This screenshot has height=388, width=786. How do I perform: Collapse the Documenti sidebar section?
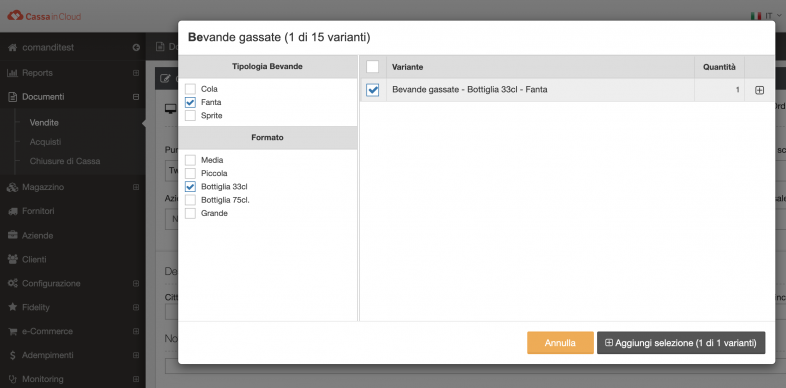tap(136, 97)
